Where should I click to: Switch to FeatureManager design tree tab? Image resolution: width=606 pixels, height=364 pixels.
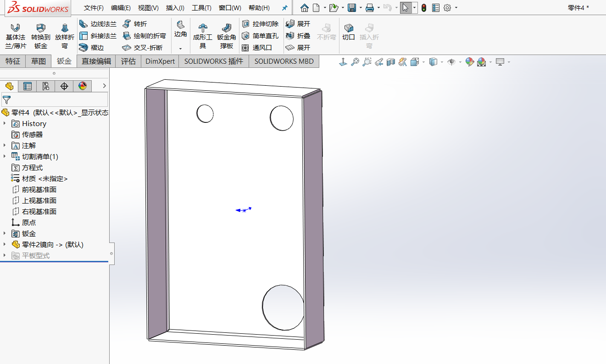tap(9, 86)
